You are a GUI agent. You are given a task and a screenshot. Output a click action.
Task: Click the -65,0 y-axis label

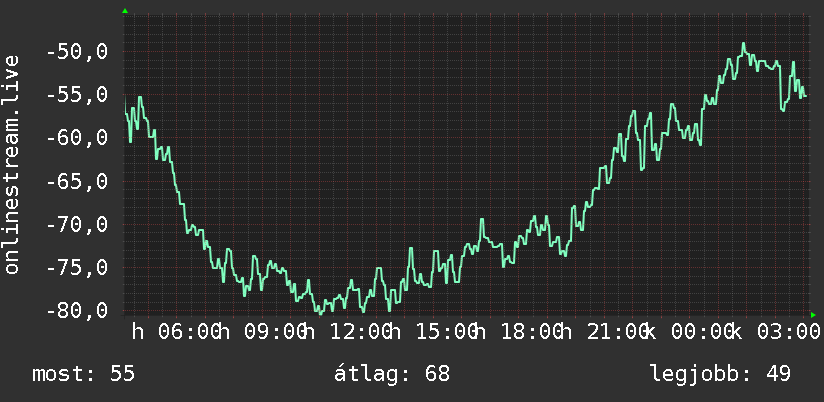point(78,182)
